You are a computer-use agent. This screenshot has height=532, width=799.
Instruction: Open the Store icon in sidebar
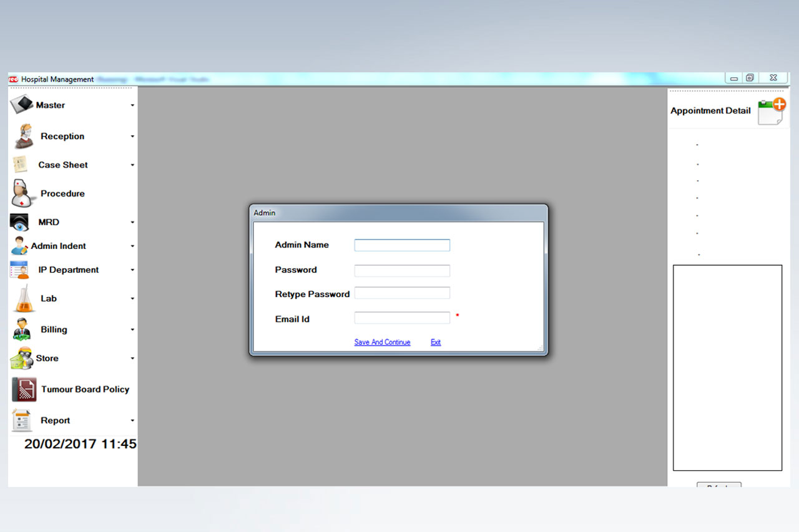[x=21, y=358]
